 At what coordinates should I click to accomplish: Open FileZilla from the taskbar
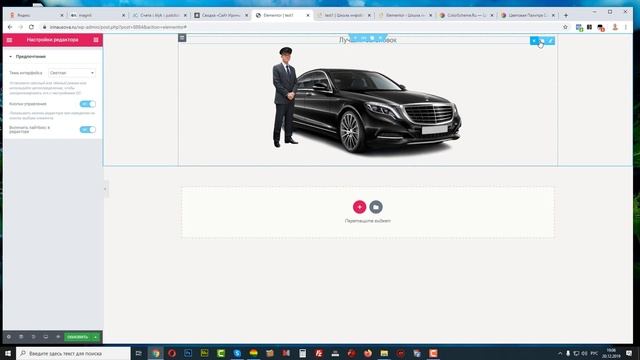pos(319,353)
